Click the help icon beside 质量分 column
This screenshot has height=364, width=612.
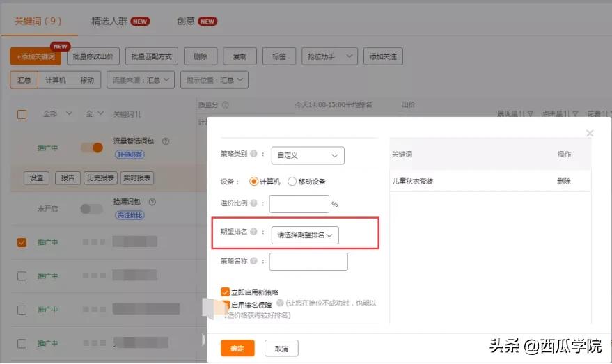225,104
